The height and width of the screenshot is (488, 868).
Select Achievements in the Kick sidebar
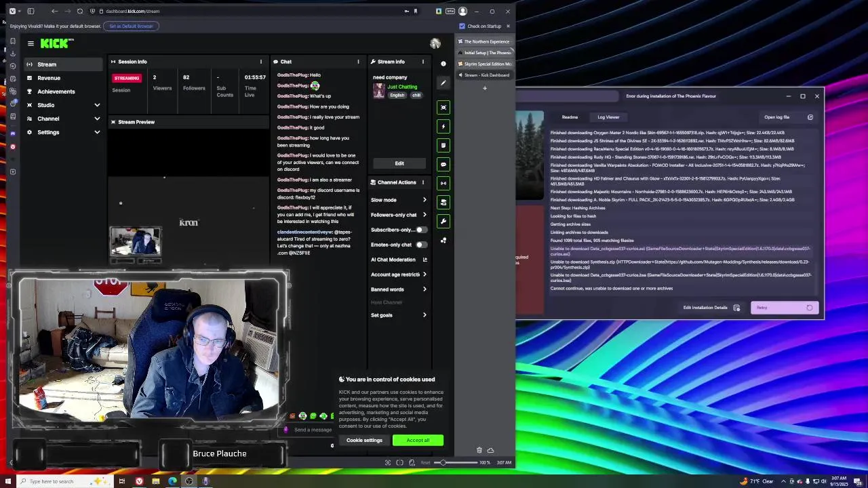(x=64, y=91)
